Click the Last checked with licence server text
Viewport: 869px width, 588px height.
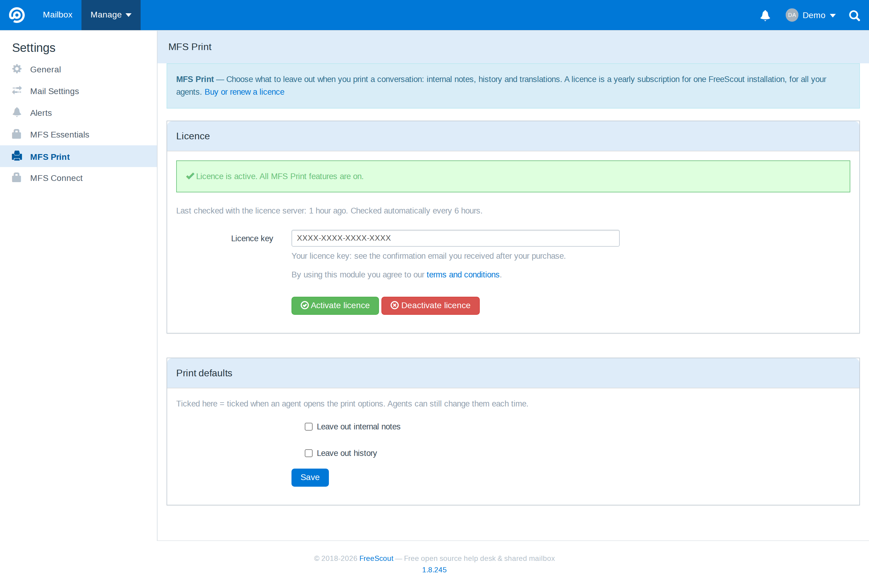(x=329, y=211)
